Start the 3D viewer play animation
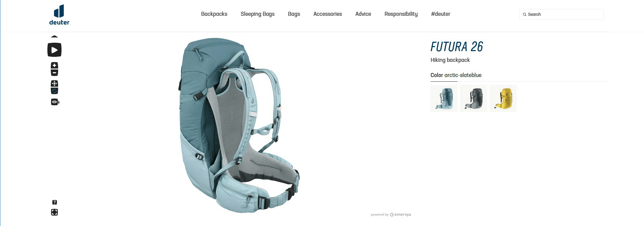This screenshot has height=226, width=644. 54,50
